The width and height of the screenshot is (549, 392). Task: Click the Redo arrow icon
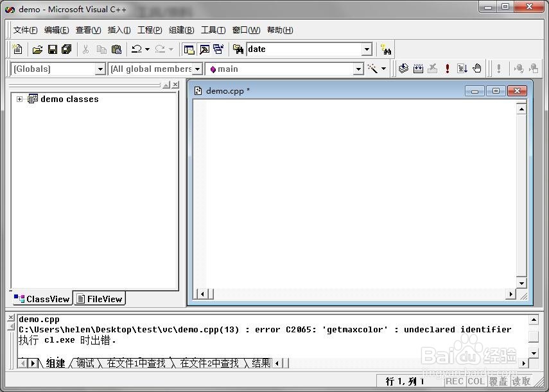pyautogui.click(x=160, y=49)
